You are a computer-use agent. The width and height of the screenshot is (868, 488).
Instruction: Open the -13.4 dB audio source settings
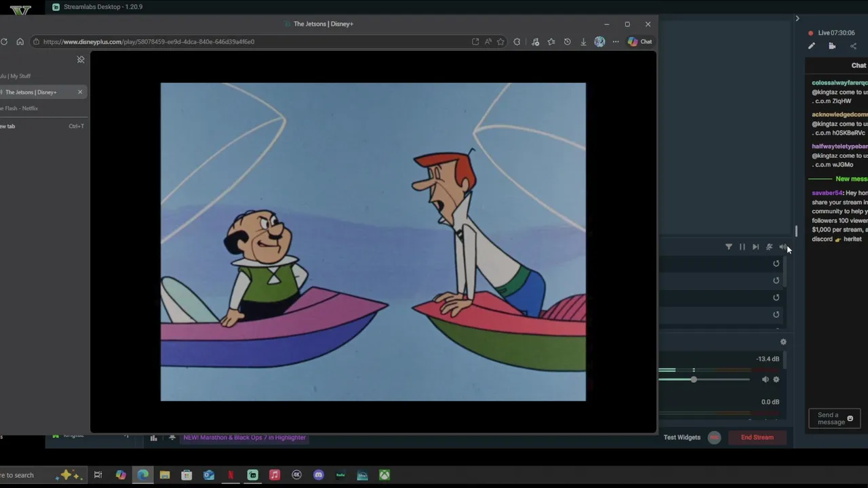coord(776,380)
